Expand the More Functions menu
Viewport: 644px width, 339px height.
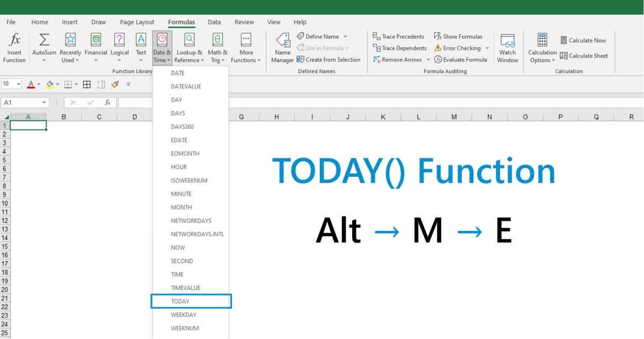(245, 47)
